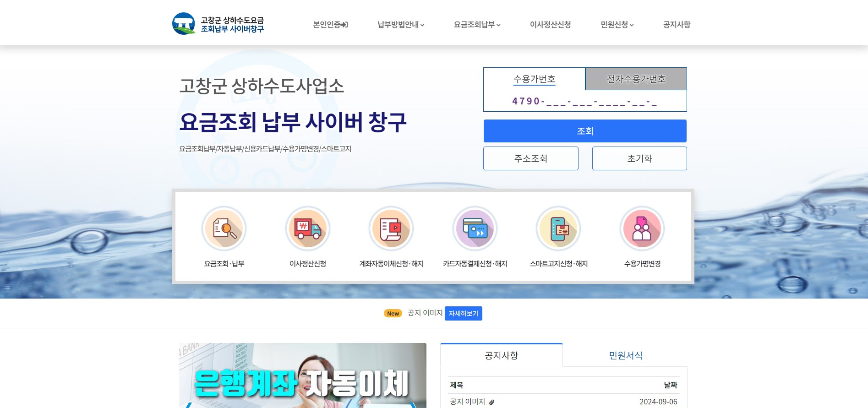Open the 이사정산신청 truck icon
The image size is (868, 408).
pos(308,228)
